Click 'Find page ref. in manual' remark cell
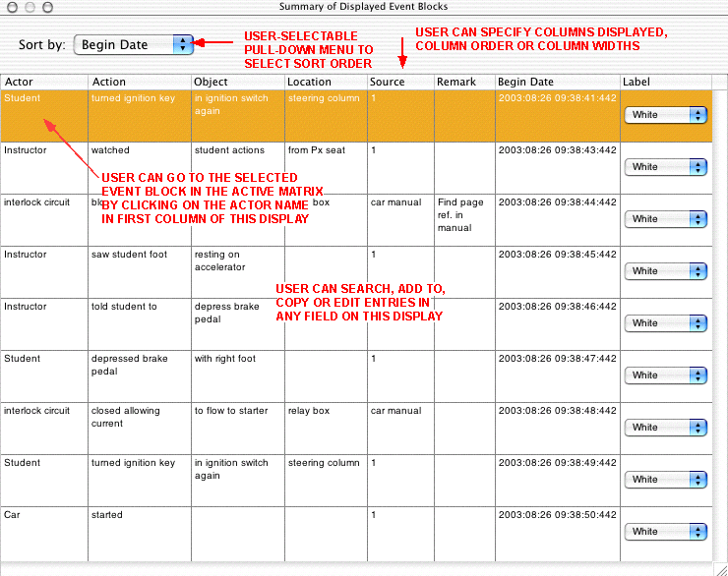 point(464,220)
